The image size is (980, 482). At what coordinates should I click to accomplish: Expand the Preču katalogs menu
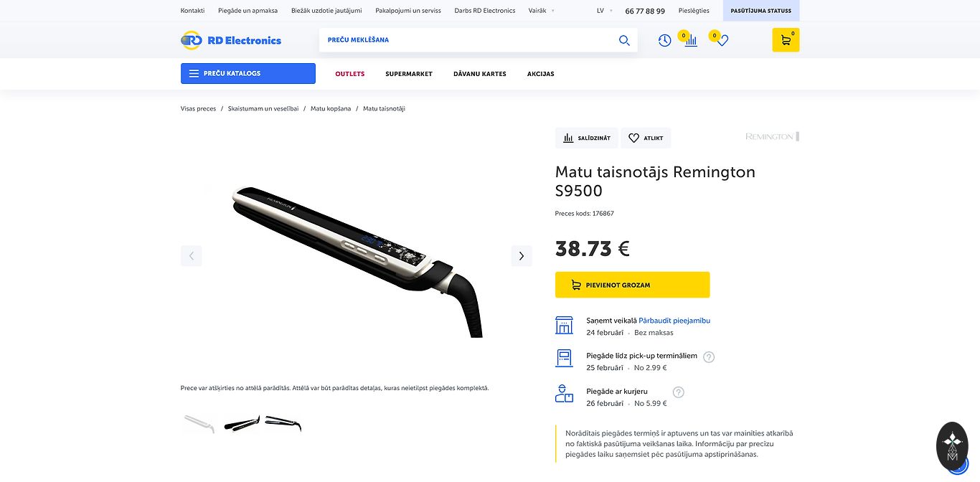click(248, 74)
